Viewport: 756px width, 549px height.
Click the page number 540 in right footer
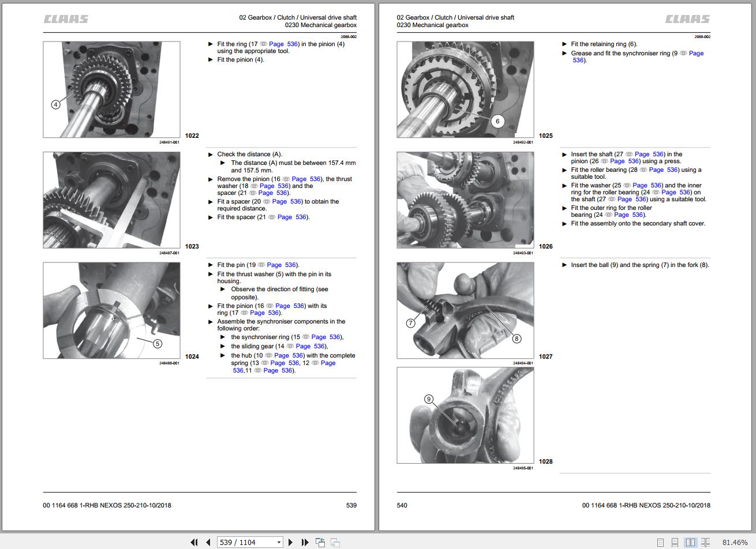(402, 505)
